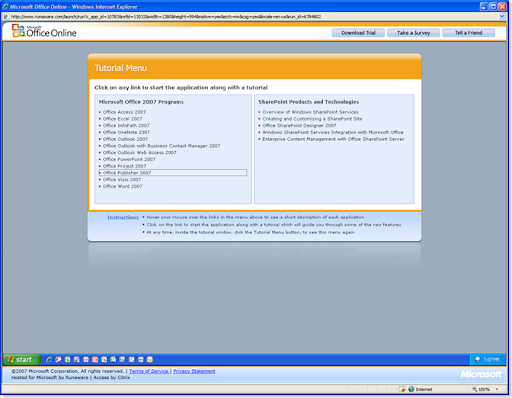Click the magnifier icon in system tray
512x398 pixels.
[x=477, y=359]
